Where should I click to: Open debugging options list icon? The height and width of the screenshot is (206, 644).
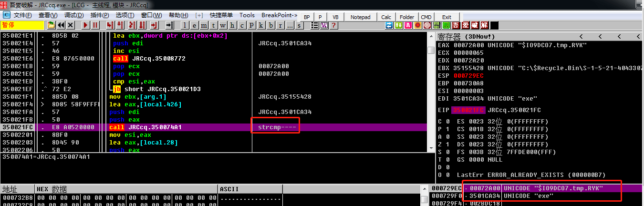pos(315,25)
